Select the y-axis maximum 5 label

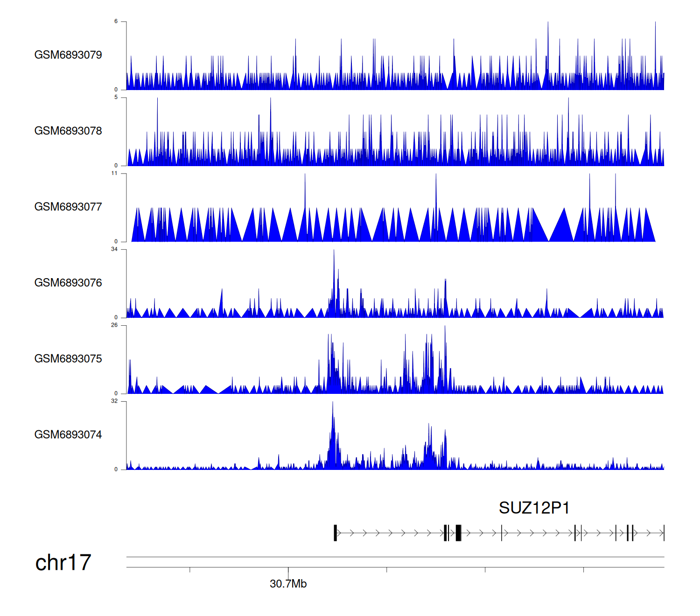pos(116,98)
